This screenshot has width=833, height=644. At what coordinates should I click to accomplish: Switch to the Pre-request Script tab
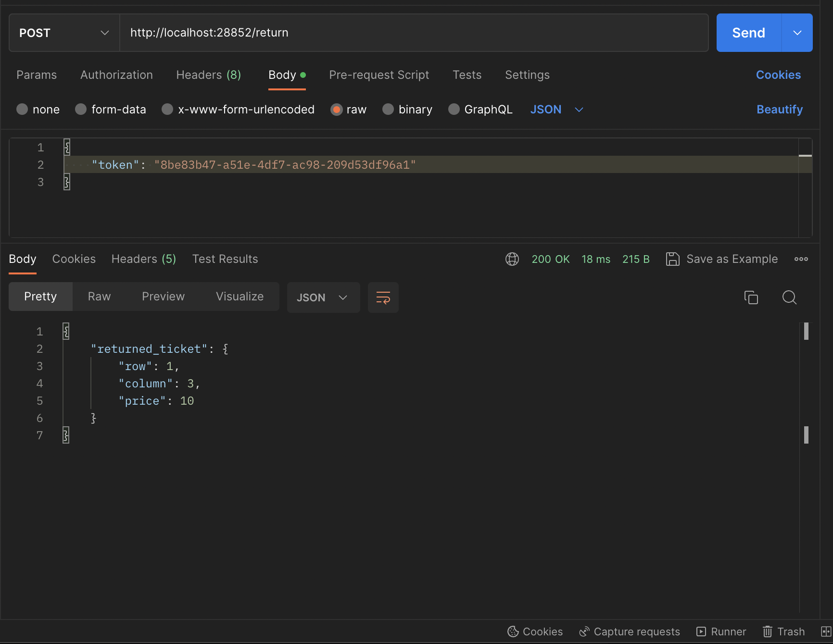coord(379,75)
